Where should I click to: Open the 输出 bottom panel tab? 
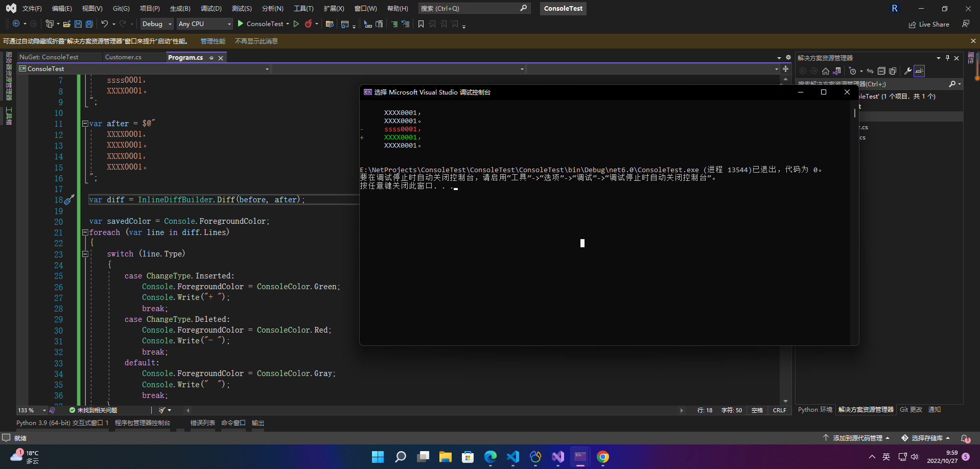[258, 423]
